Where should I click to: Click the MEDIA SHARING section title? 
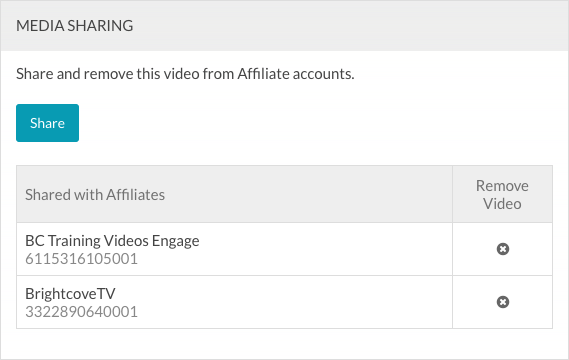point(75,26)
